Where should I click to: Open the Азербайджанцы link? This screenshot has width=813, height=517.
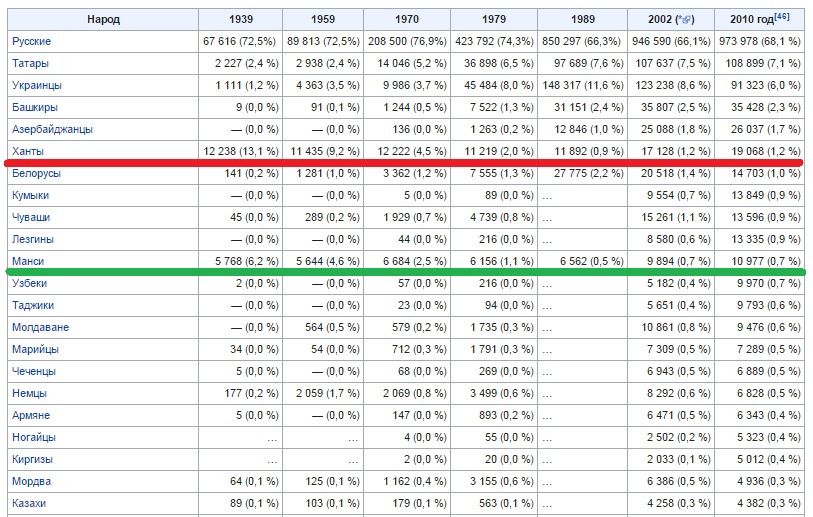coord(52,129)
